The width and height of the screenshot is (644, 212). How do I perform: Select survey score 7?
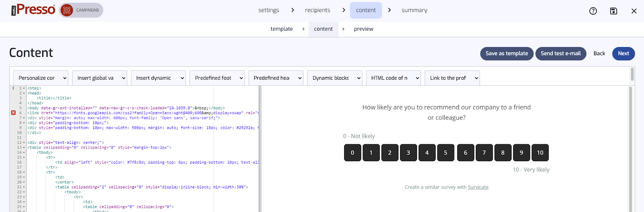pyautogui.click(x=484, y=153)
